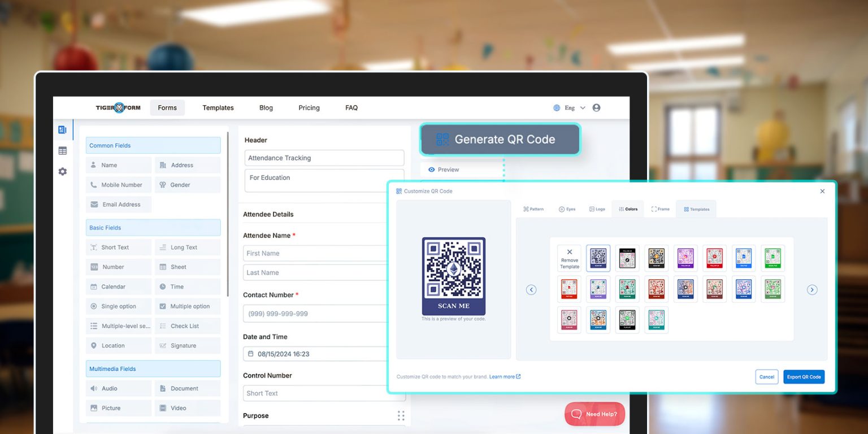The height and width of the screenshot is (434, 868).
Task: Add a Location field to the form
Action: pyautogui.click(x=118, y=345)
